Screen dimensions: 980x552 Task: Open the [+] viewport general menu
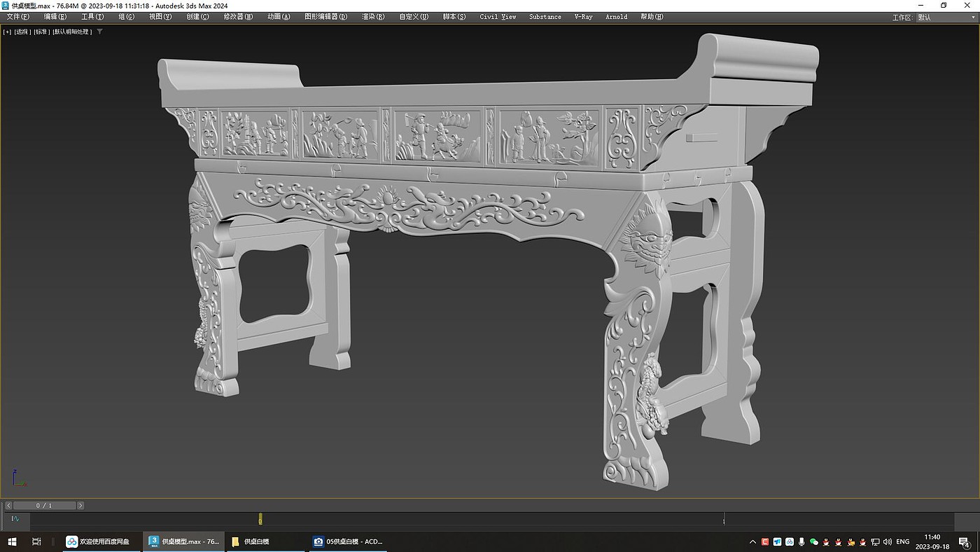7,32
